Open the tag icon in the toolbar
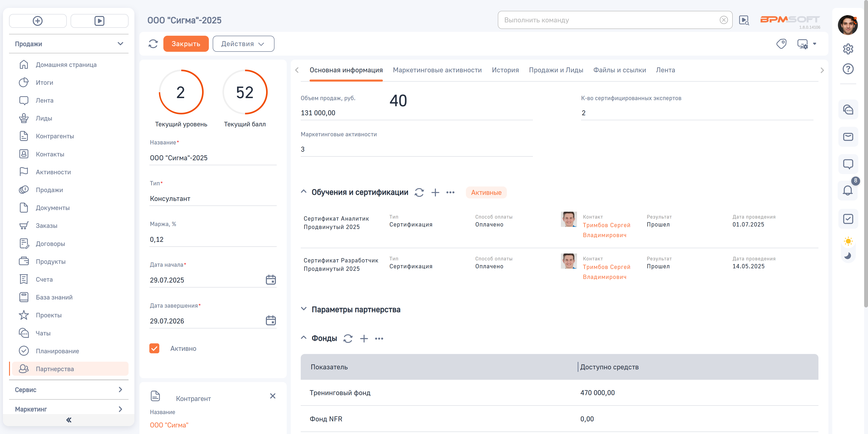This screenshot has height=434, width=868. [781, 44]
